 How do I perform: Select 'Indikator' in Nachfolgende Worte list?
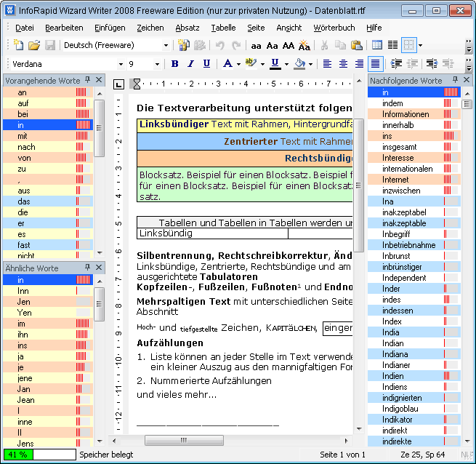[414, 420]
